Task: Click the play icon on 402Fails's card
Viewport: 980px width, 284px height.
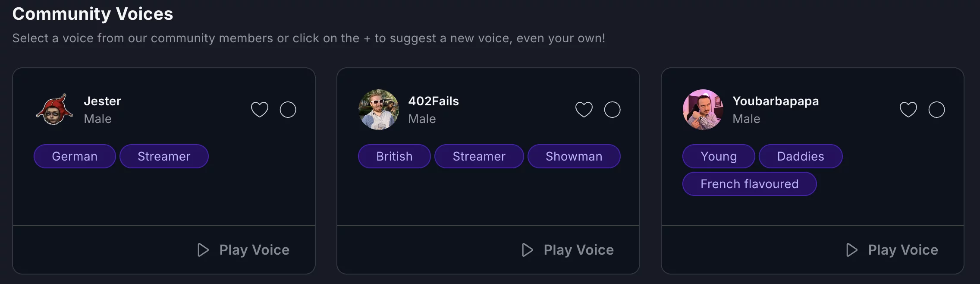Action: pyautogui.click(x=527, y=249)
